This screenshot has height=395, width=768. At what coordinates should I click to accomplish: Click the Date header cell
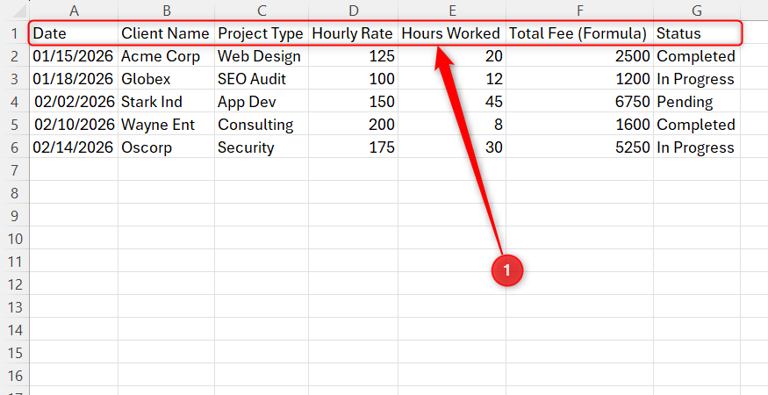pos(74,33)
